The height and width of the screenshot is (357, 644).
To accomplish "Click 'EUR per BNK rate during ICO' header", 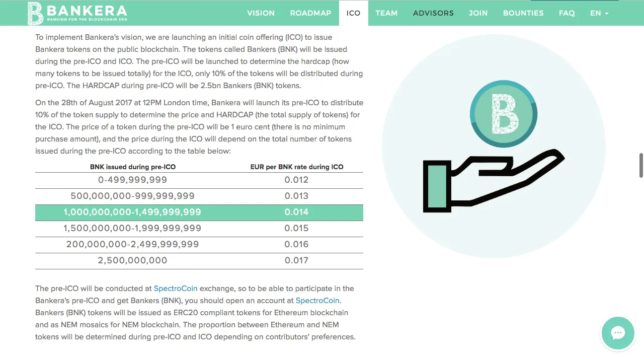I will [x=297, y=167].
